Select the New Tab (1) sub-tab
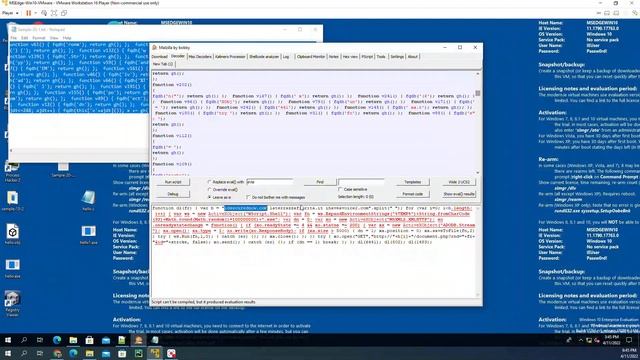This screenshot has height=360, width=640. pyautogui.click(x=163, y=64)
